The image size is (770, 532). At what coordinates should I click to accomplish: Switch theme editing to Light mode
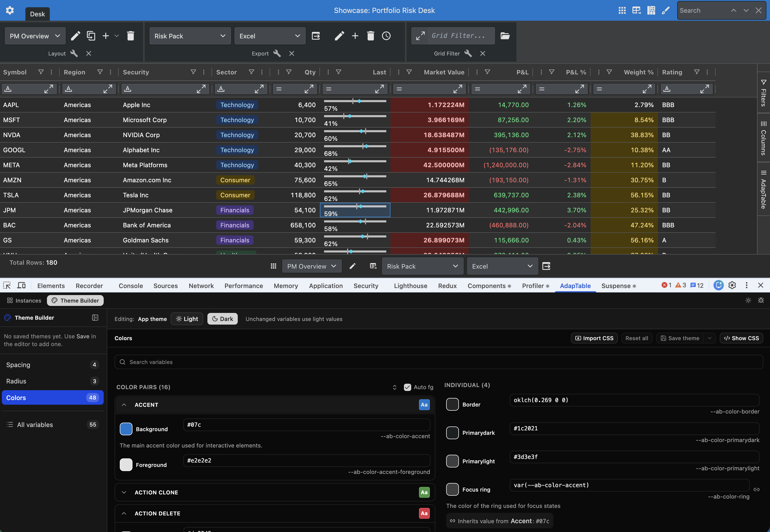(187, 319)
